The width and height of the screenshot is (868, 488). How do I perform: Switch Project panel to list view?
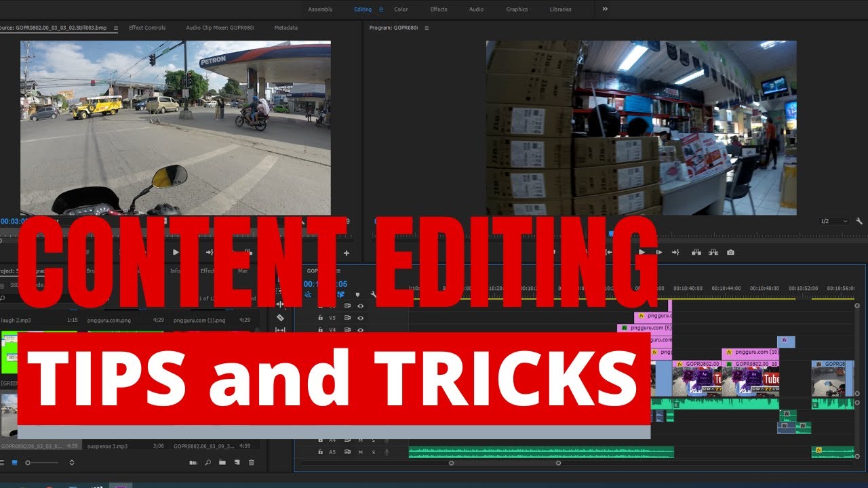3,462
